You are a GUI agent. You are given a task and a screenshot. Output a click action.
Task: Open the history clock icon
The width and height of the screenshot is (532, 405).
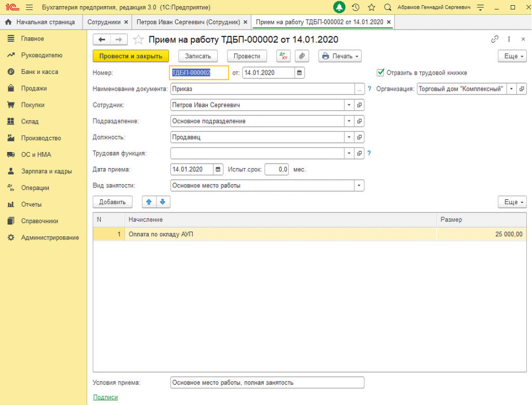(x=355, y=7)
